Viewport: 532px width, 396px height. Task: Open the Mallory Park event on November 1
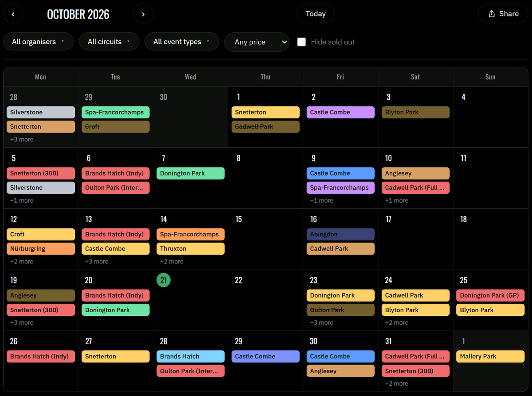[490, 357]
